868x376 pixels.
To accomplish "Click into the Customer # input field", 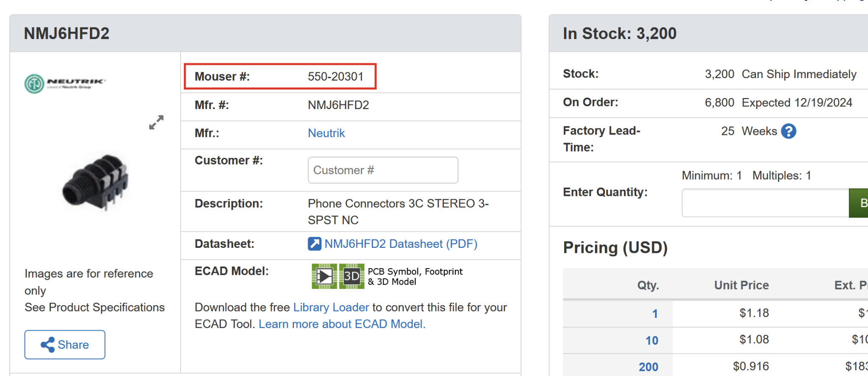I will coord(383,170).
